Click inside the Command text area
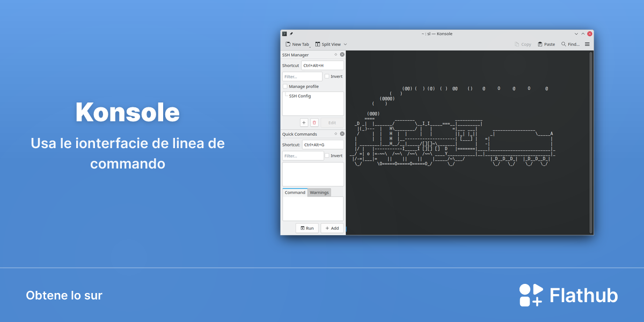This screenshot has height=322, width=644. (x=313, y=209)
